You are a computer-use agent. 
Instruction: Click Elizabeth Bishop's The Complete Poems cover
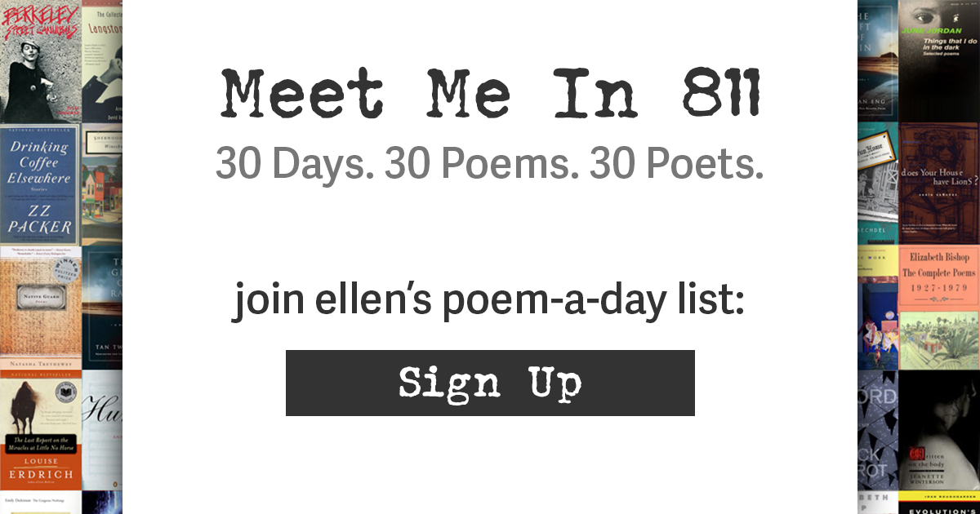click(x=939, y=277)
